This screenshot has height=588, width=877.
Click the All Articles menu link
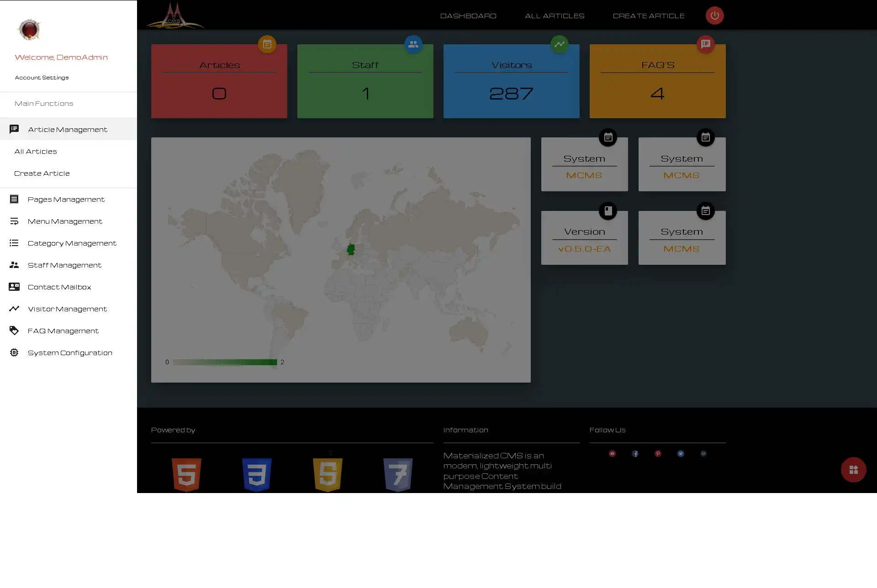coord(36,151)
